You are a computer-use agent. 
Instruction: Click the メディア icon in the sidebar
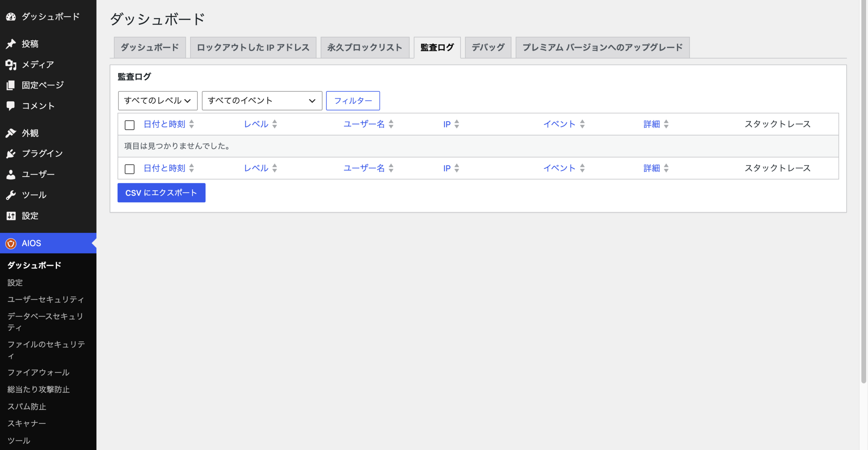(x=11, y=64)
